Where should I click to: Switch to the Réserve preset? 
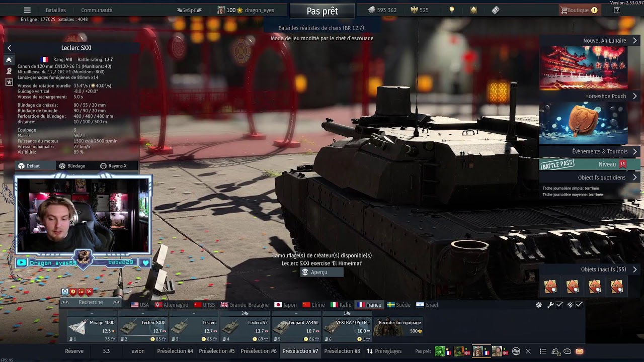tap(74, 351)
